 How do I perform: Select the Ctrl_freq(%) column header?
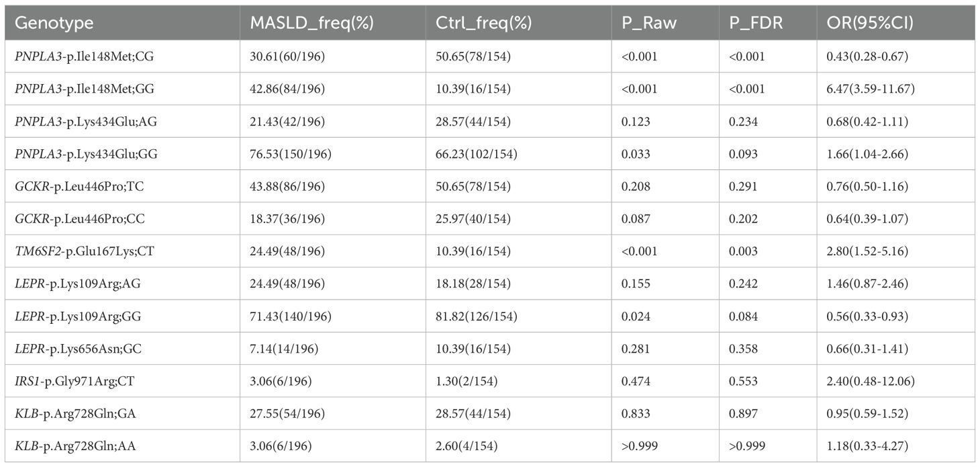479,24
